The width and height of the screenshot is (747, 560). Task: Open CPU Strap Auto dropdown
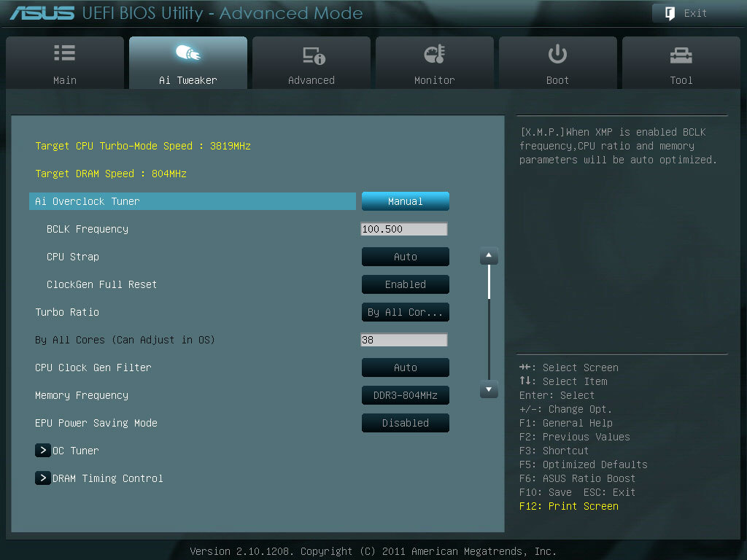tap(406, 257)
